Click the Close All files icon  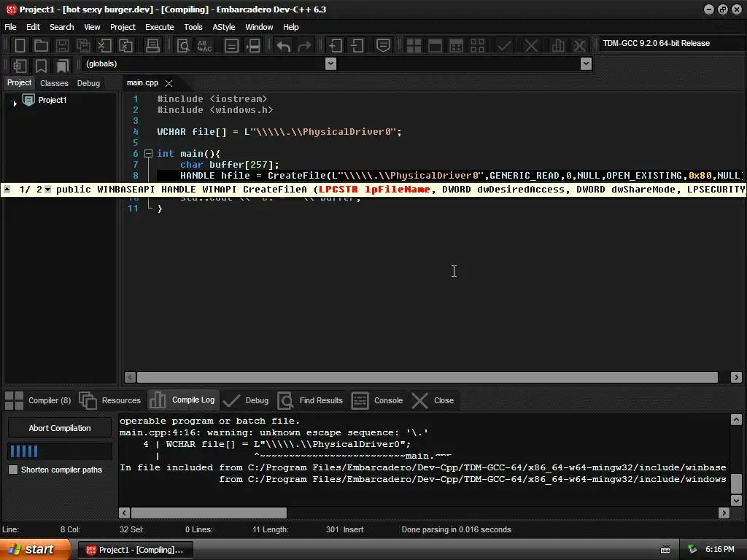(x=125, y=46)
